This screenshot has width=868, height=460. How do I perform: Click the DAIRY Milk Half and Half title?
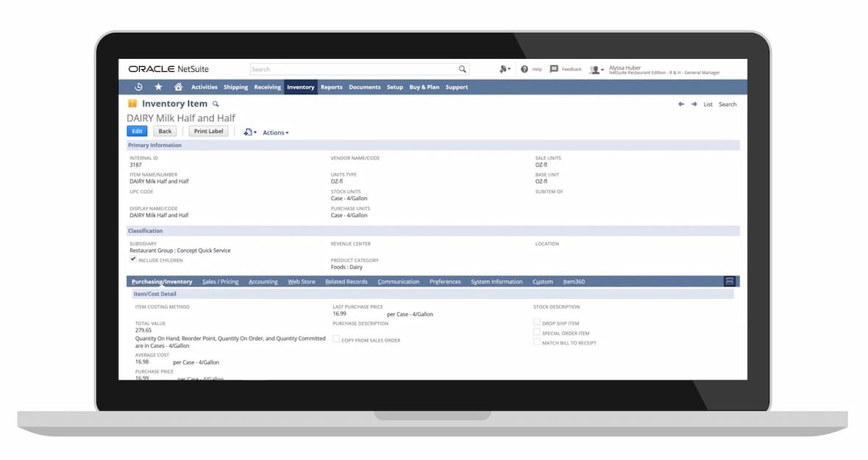click(x=181, y=118)
